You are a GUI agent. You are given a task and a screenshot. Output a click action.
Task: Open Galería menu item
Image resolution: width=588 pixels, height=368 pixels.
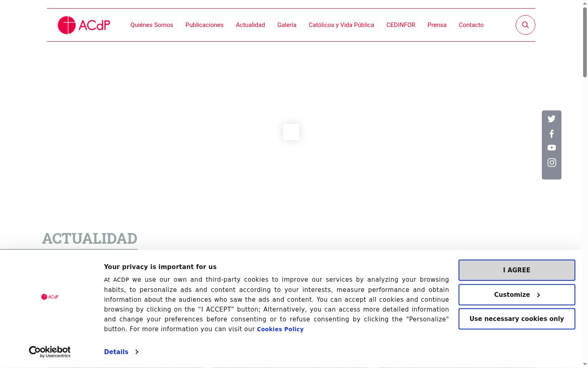(x=287, y=25)
